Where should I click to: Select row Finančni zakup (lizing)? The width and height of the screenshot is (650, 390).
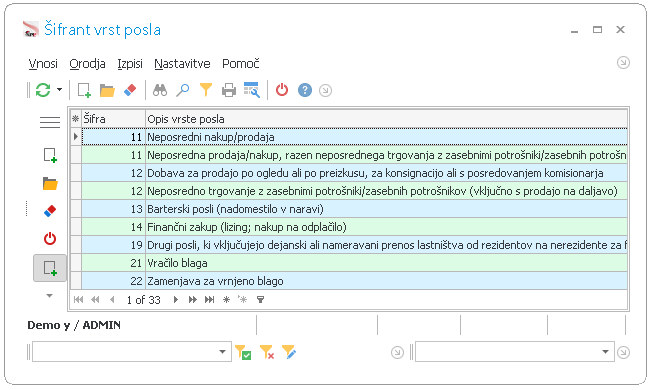354,227
